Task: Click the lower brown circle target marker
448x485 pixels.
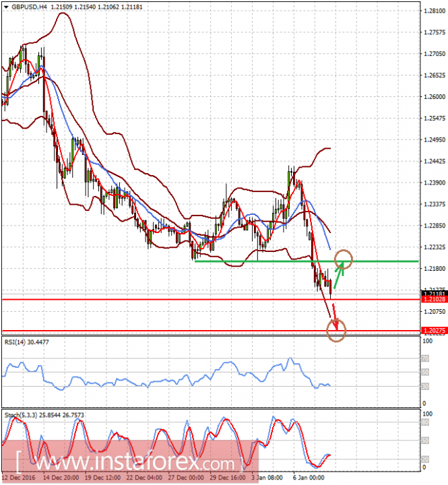Action: [335, 348]
